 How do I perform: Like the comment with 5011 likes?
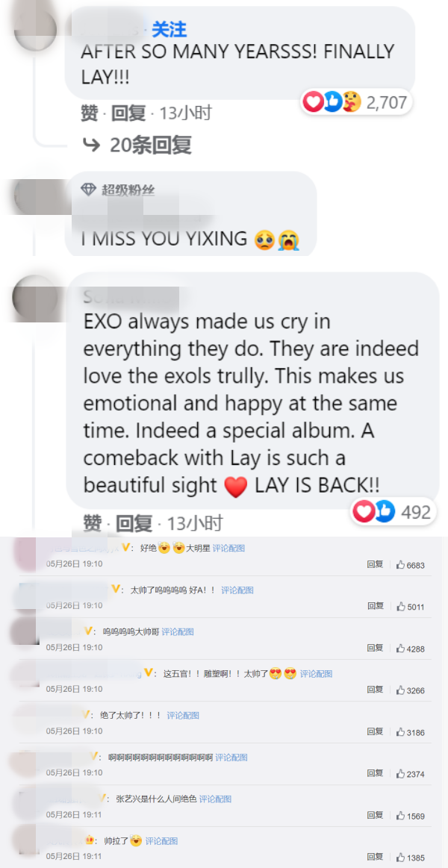coord(401,607)
